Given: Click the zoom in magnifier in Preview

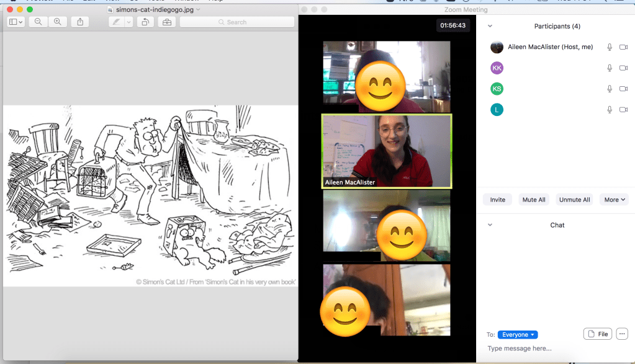Looking at the screenshot, I should pos(58,22).
